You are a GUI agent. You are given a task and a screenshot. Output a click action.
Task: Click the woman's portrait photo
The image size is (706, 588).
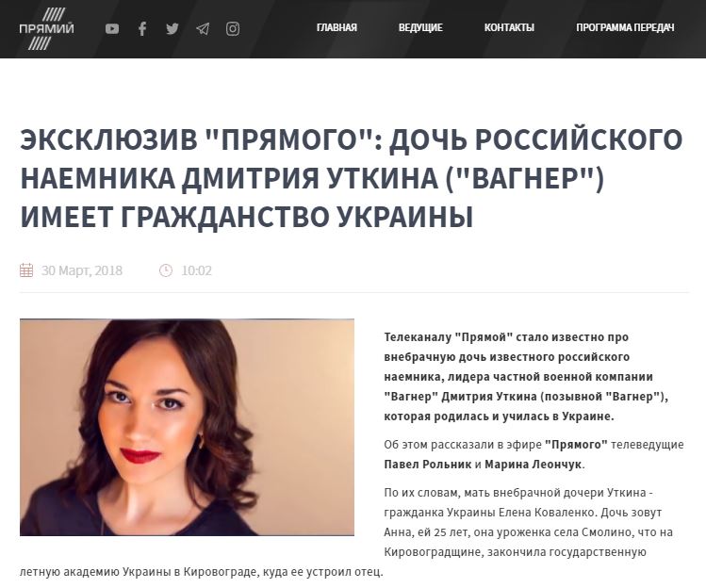(187, 427)
